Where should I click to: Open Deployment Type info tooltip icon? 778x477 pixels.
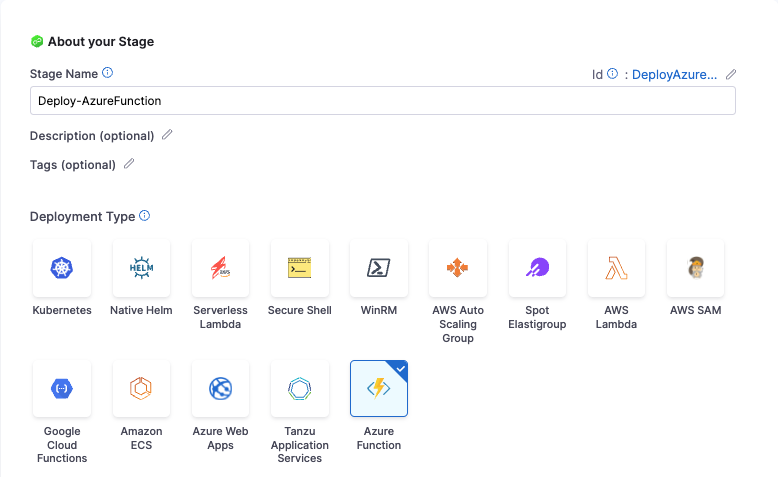pos(145,216)
